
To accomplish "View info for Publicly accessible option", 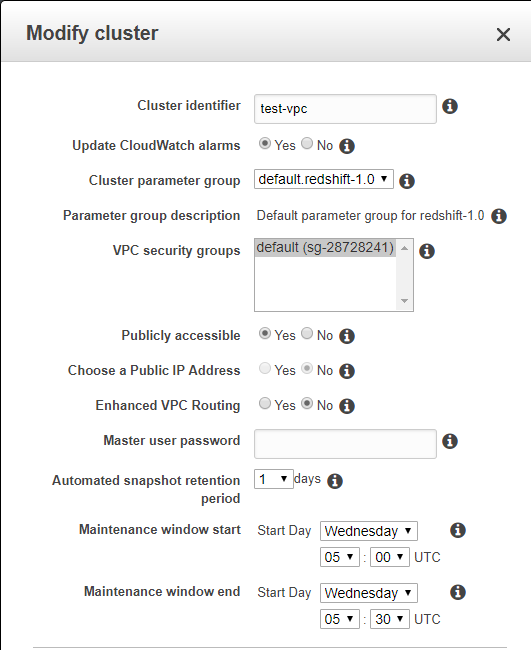I will tap(347, 336).
